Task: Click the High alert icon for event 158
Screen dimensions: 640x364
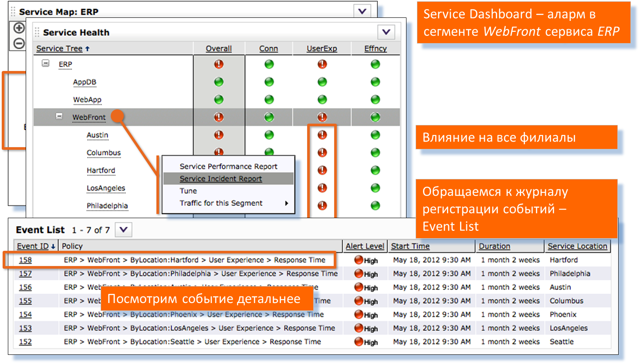Action: pos(359,260)
